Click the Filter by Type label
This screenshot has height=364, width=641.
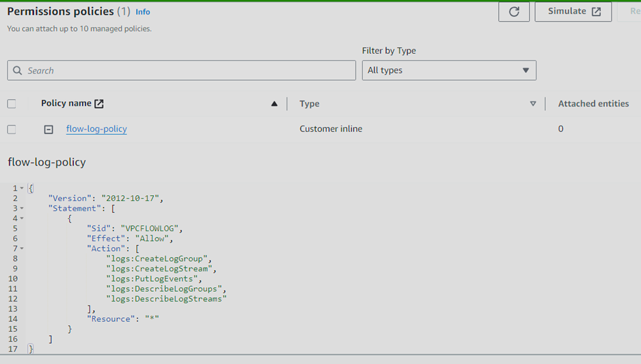click(389, 51)
